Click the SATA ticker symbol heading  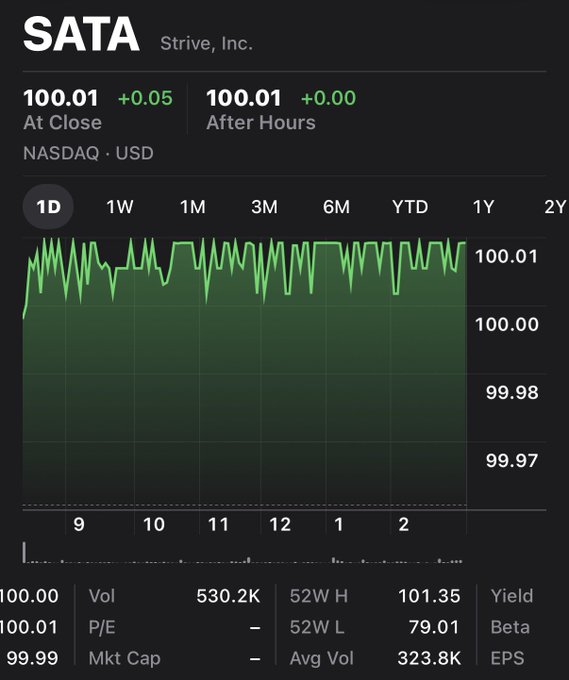(x=81, y=34)
